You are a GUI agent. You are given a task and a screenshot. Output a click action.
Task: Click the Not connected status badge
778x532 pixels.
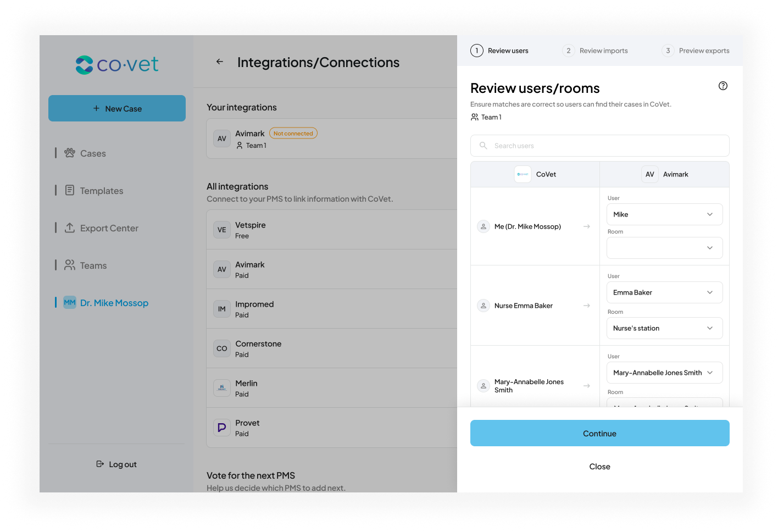point(293,133)
